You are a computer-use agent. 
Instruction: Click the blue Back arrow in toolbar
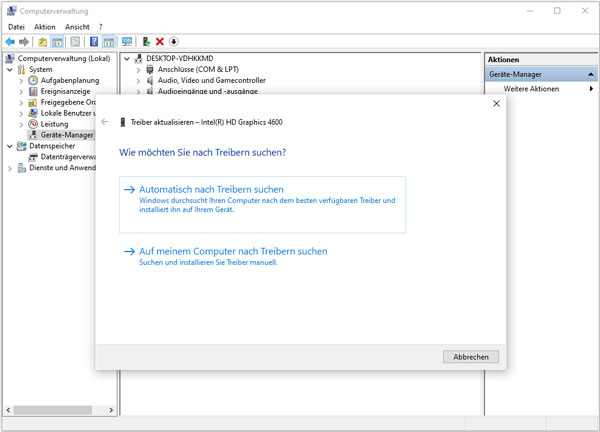coord(10,42)
